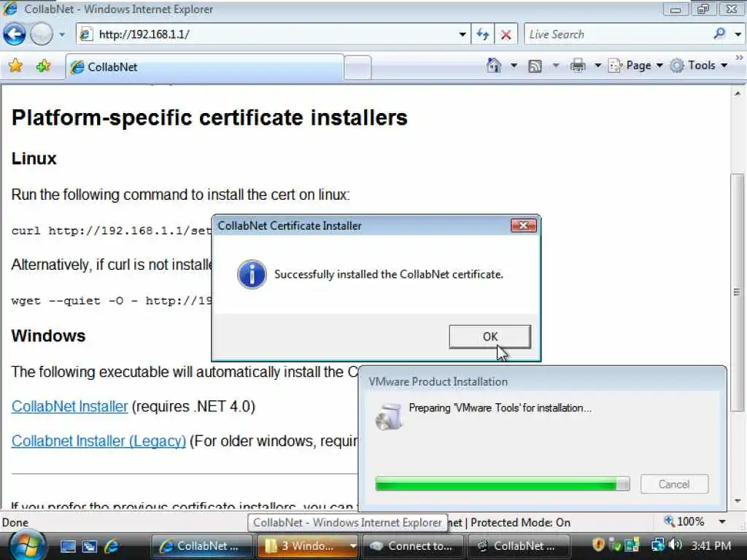Expand the Home button dropdown arrow
The image size is (747, 560).
click(x=514, y=65)
